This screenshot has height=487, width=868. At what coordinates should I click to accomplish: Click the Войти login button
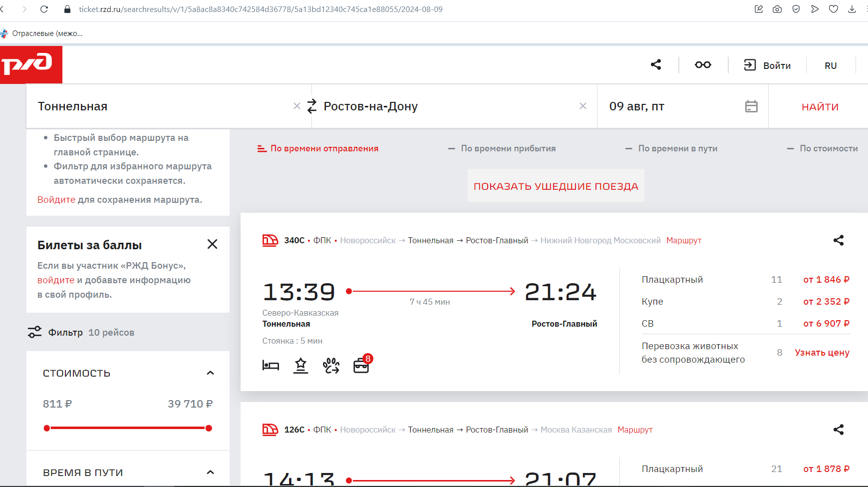click(767, 65)
